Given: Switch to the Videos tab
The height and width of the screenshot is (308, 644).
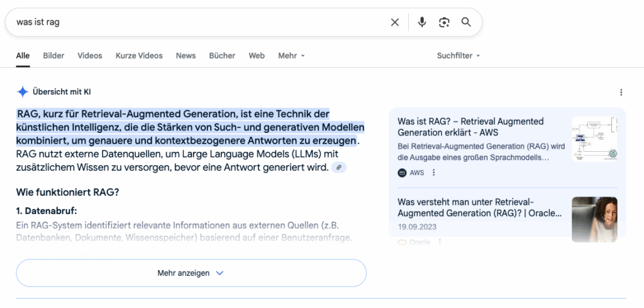Looking at the screenshot, I should [x=90, y=55].
